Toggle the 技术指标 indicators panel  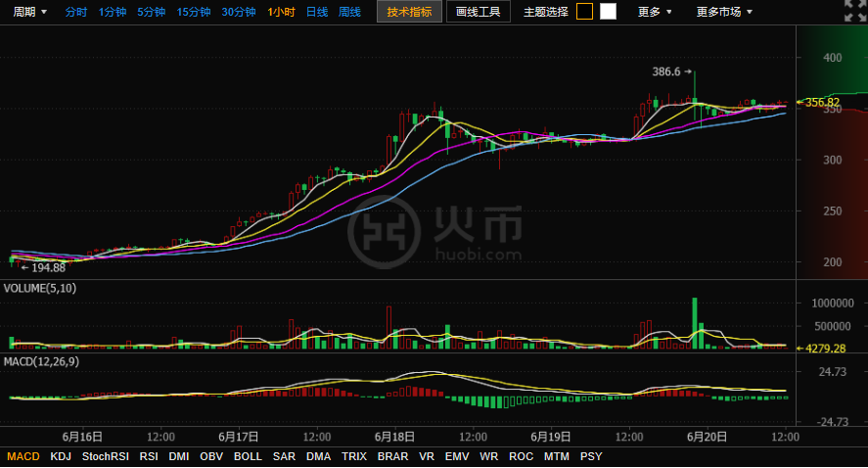(409, 12)
